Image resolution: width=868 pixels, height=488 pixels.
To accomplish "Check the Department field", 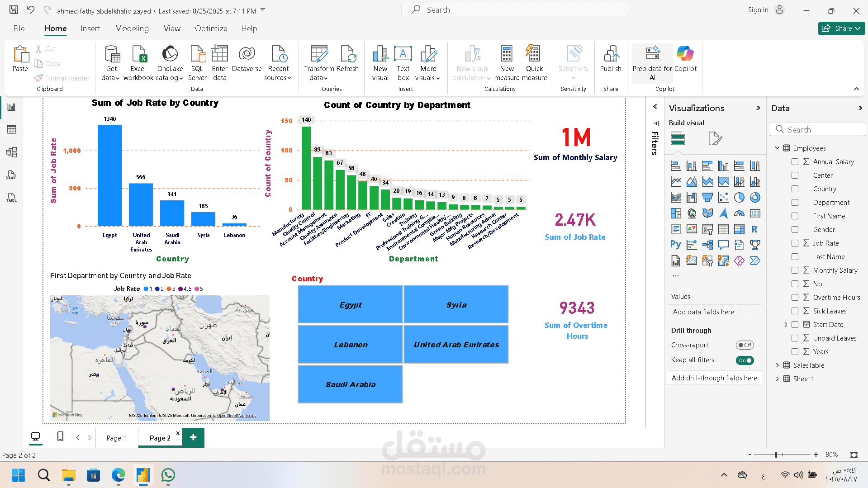I will click(x=795, y=203).
